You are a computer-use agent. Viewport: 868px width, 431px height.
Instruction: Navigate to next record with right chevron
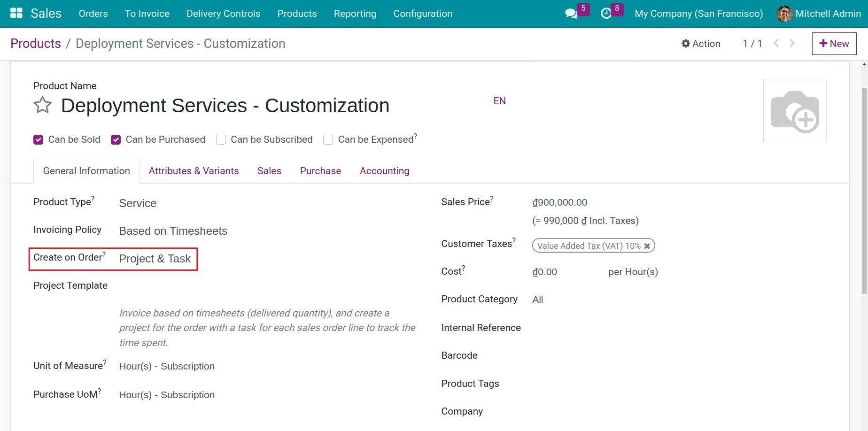point(792,43)
